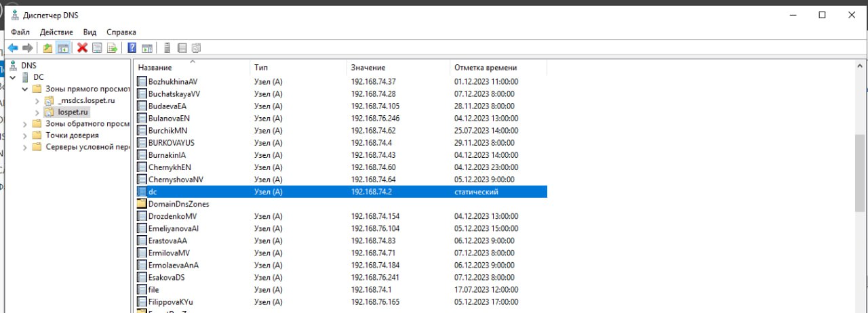Screen dimensions: 868x313
Task: Expand the Точки доверия folder
Action: coord(26,135)
